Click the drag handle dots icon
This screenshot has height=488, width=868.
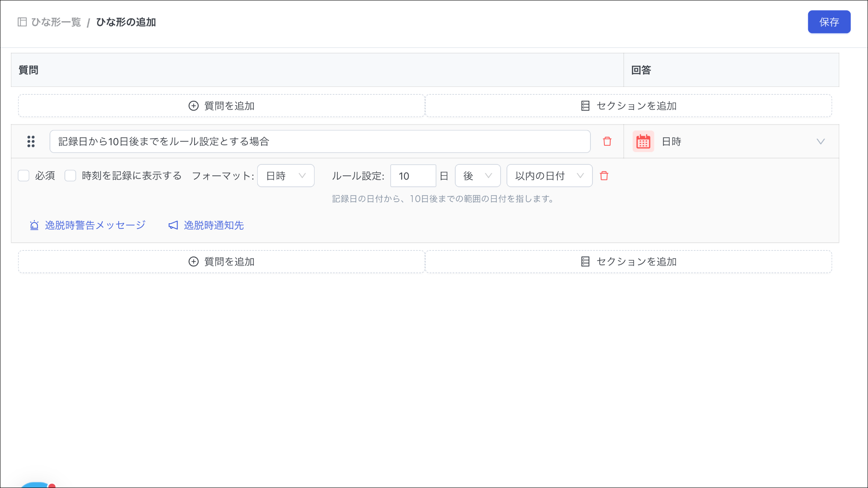(x=31, y=141)
